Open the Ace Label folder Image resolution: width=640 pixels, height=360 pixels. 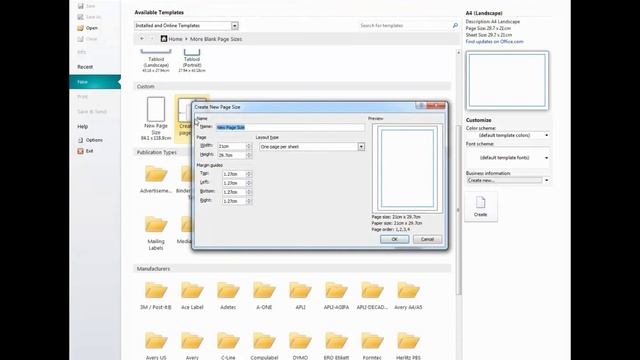click(x=192, y=296)
